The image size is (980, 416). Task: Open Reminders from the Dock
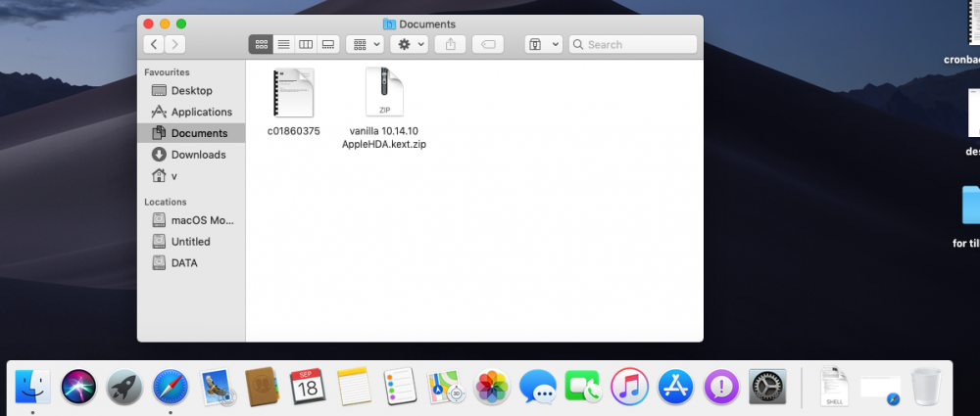(400, 387)
